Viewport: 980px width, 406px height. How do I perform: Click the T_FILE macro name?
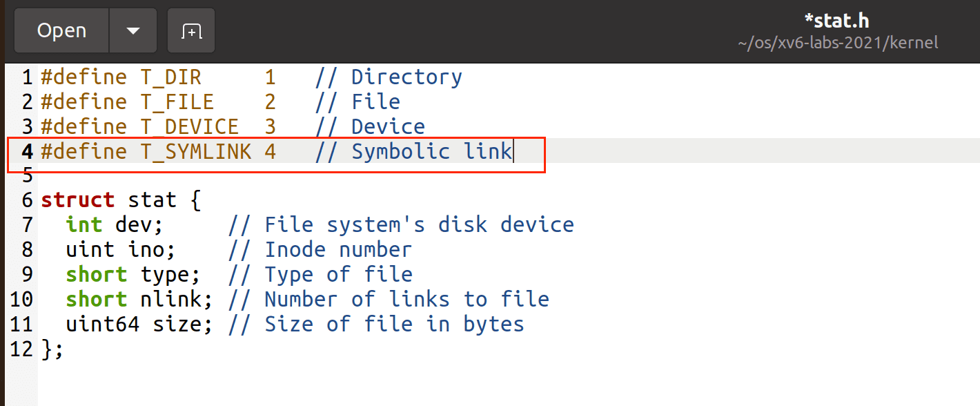tap(177, 102)
